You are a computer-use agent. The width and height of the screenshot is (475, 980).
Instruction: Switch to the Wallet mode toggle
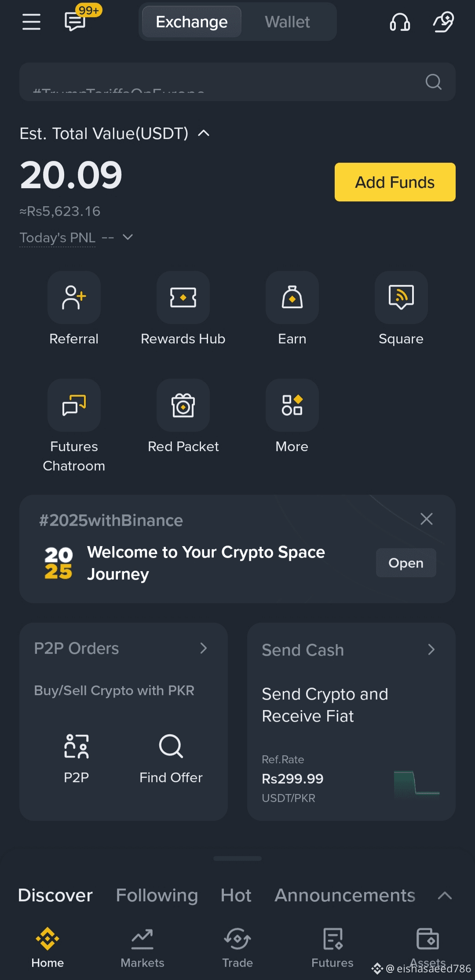[x=287, y=22]
